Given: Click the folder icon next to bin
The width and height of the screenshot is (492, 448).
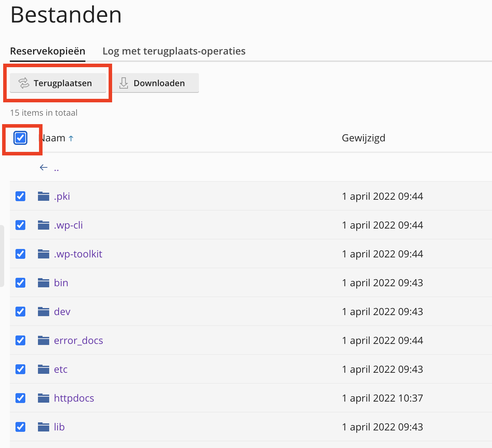Looking at the screenshot, I should pyautogui.click(x=44, y=283).
